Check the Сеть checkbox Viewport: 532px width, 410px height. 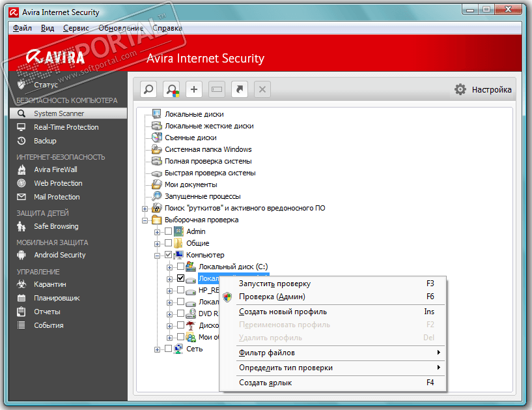click(168, 349)
